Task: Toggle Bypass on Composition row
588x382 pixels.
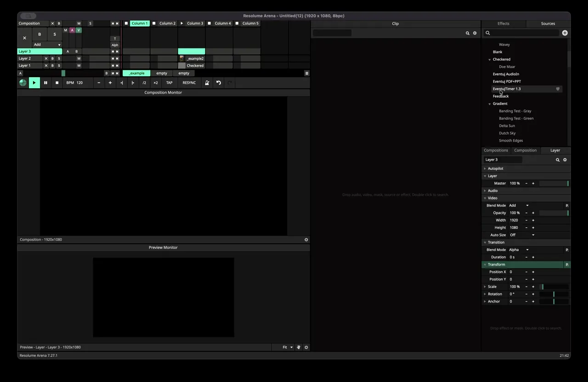Action: coord(59,23)
